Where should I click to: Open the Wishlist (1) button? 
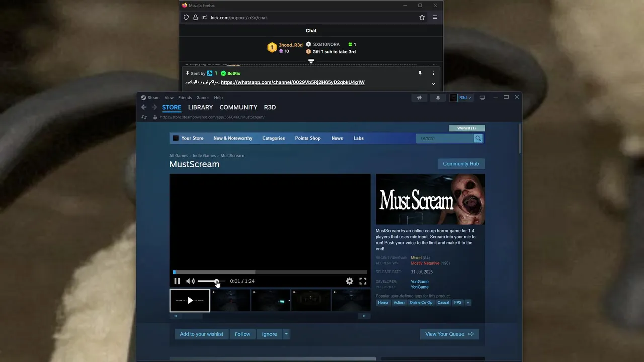point(466,128)
